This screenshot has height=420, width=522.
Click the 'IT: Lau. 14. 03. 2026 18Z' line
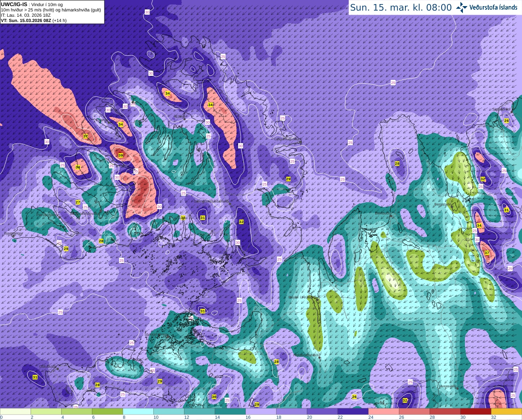point(26,15)
